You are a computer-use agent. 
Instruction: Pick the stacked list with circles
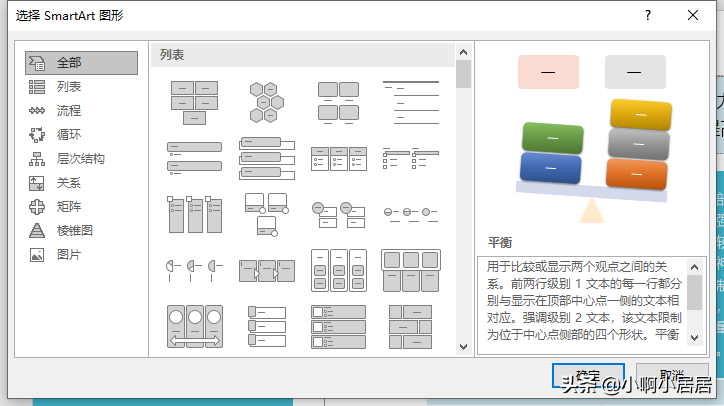pos(338,214)
